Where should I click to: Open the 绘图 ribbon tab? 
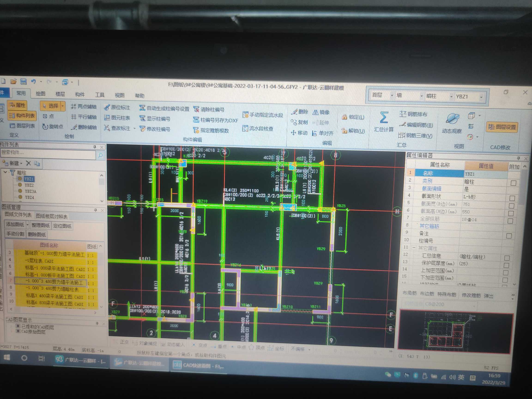[x=40, y=94]
